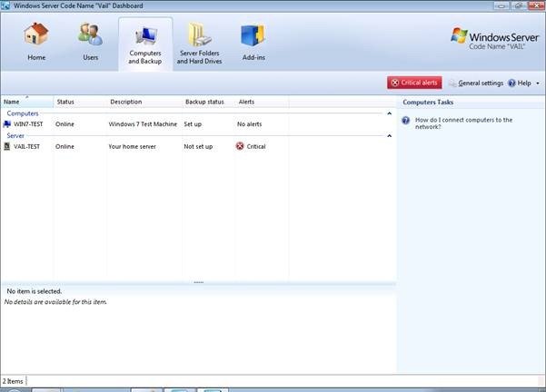
Task: Sort by the Status column header
Action: pos(80,102)
